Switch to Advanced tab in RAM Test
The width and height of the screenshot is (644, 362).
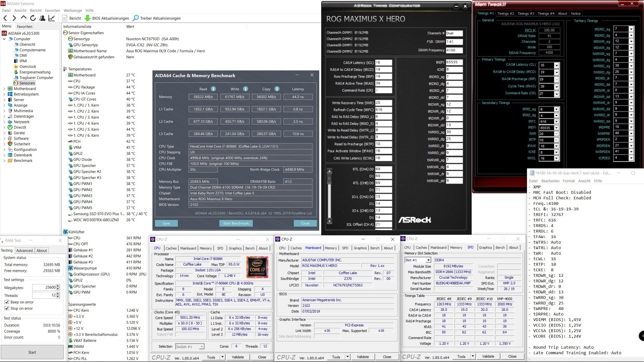point(24,250)
